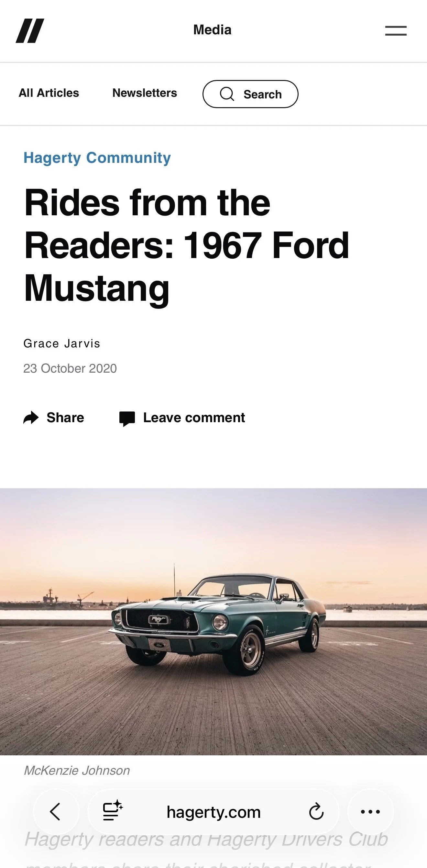Open the 1967 Mustang photo

[213, 621]
